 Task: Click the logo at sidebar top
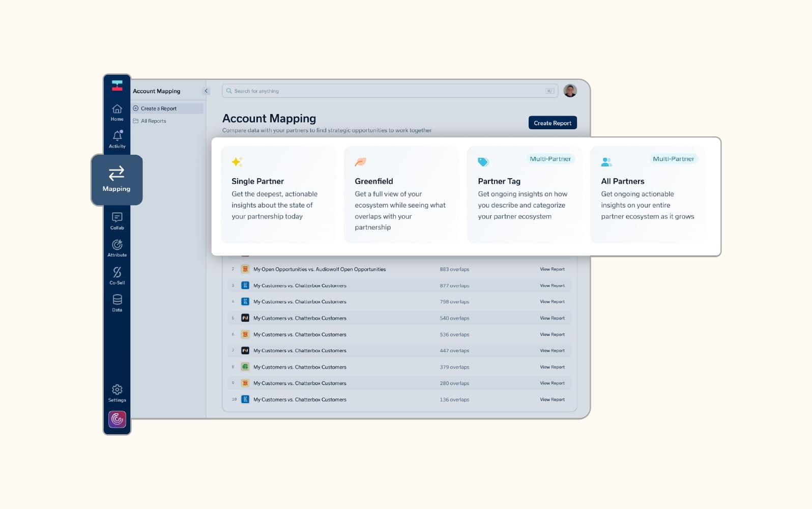[x=117, y=86]
